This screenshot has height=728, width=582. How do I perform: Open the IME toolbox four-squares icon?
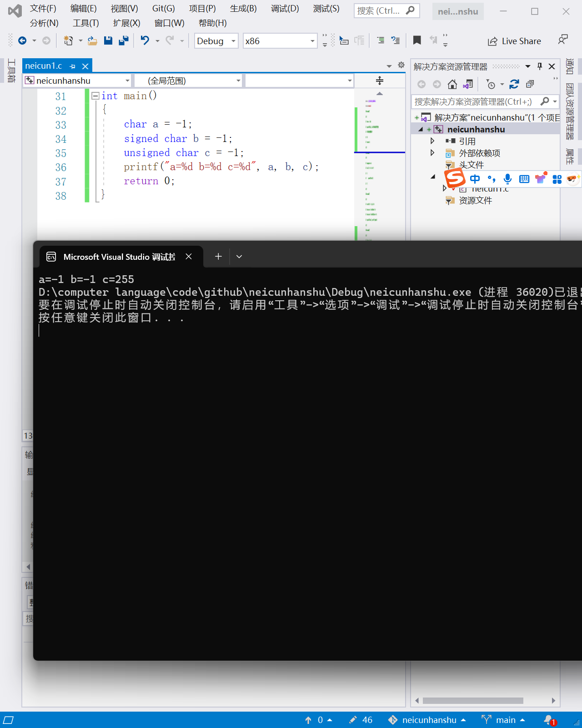557,179
